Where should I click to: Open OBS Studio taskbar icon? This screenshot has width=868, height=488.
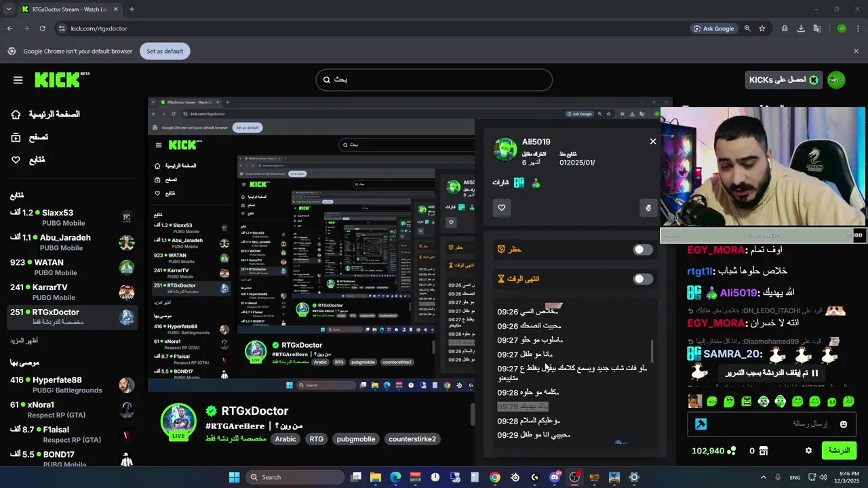[x=575, y=477]
